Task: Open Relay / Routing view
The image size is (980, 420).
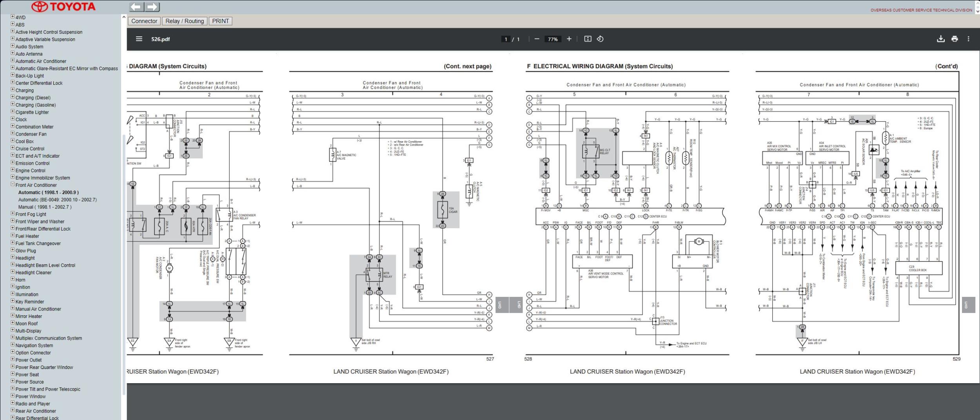Action: point(185,21)
